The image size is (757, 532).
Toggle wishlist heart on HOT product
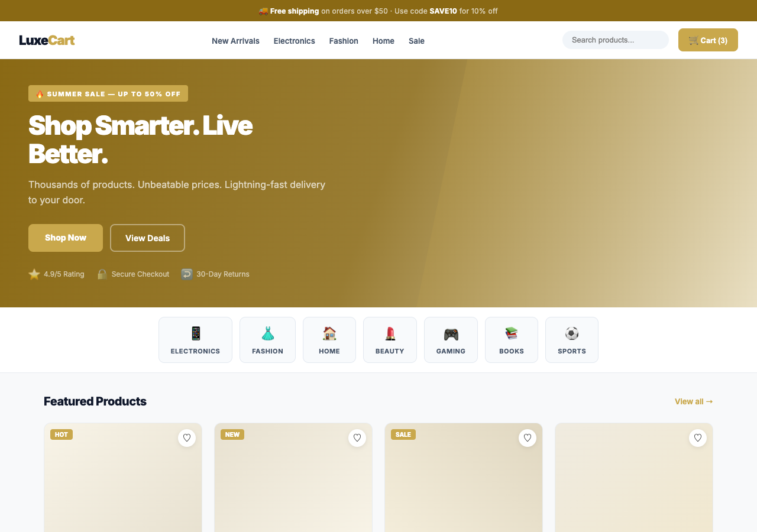point(187,438)
